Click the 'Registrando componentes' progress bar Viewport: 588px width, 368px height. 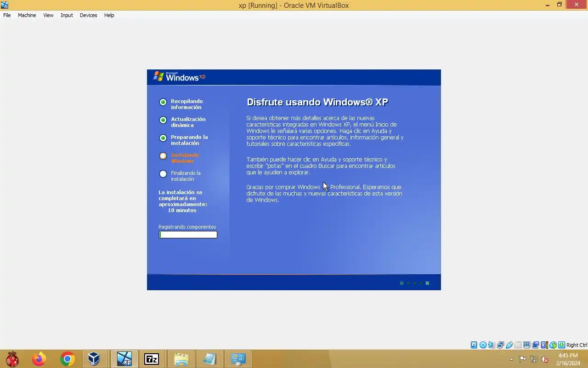(188, 235)
